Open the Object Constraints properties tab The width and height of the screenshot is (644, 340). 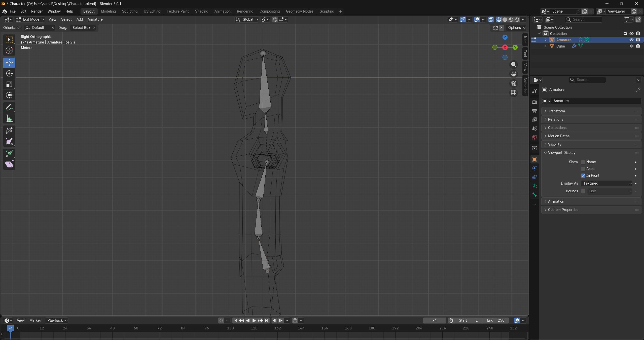click(x=534, y=177)
